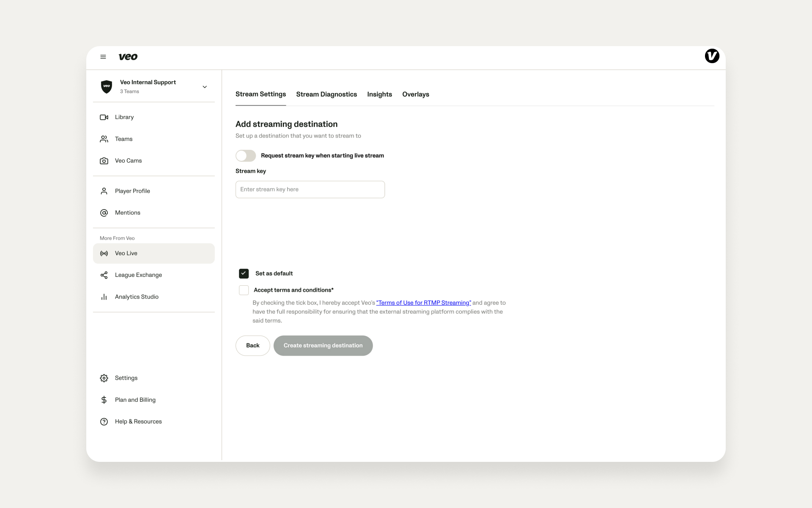This screenshot has width=812, height=508.
Task: Select Veo Live in the sidebar
Action: click(154, 254)
